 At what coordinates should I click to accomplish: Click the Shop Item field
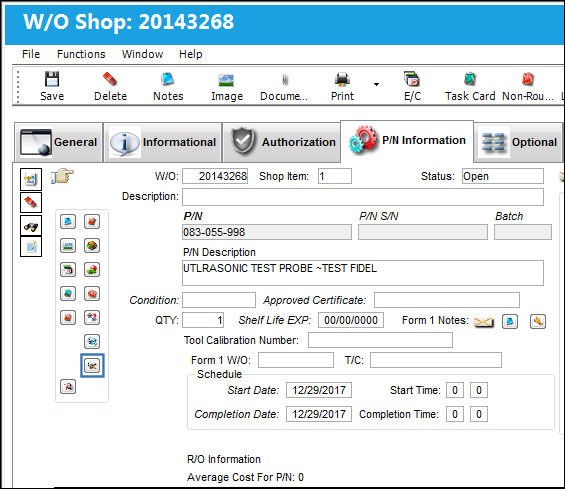335,176
